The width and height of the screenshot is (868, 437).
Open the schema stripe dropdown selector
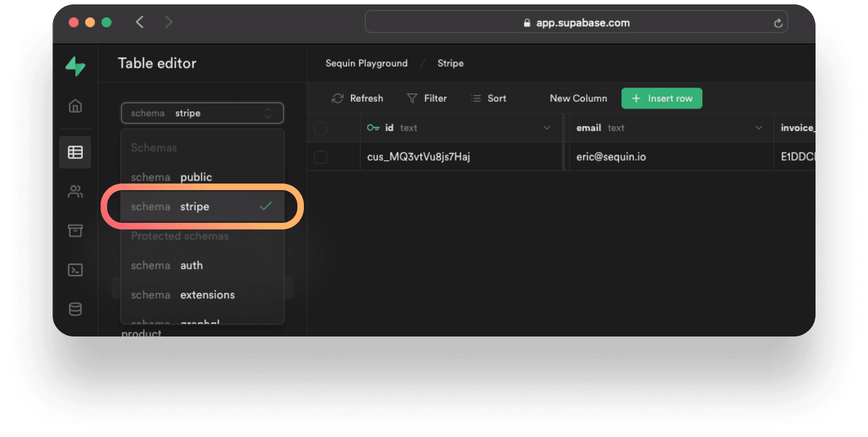coord(202,113)
